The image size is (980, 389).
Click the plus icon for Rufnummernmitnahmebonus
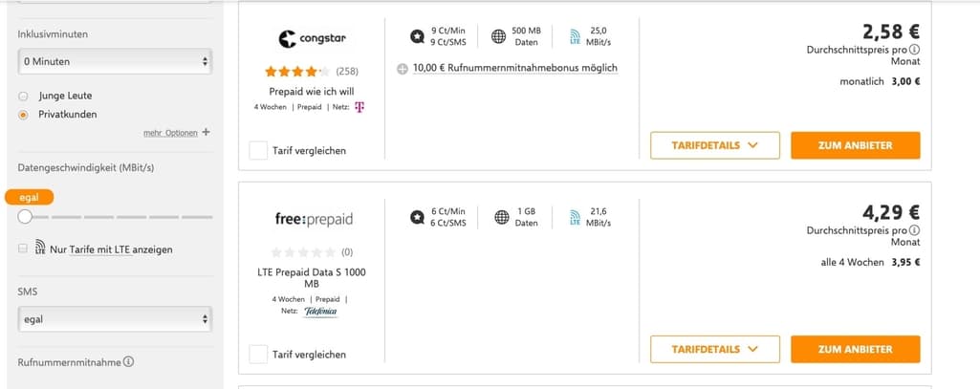click(x=403, y=69)
